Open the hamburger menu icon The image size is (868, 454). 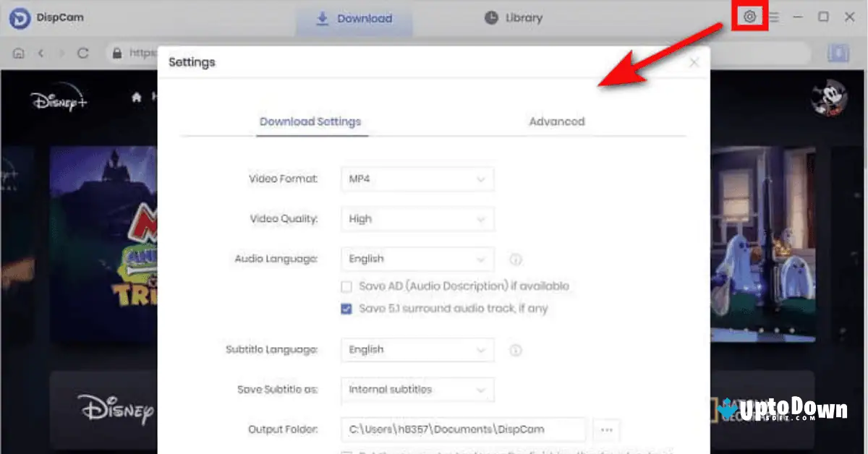(x=773, y=17)
